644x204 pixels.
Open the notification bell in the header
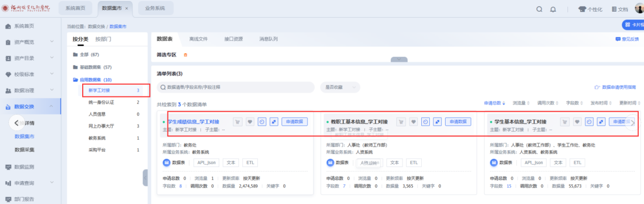click(553, 9)
